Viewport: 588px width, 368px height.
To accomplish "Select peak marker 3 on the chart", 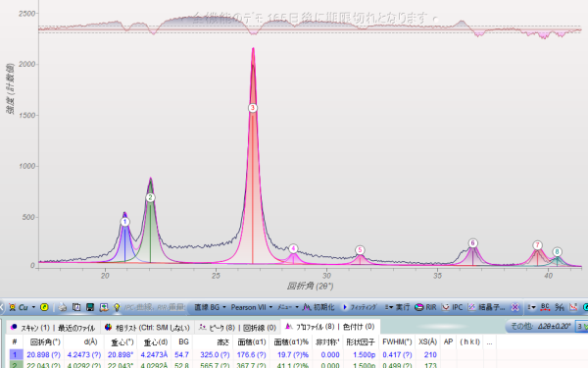I will pos(253,108).
